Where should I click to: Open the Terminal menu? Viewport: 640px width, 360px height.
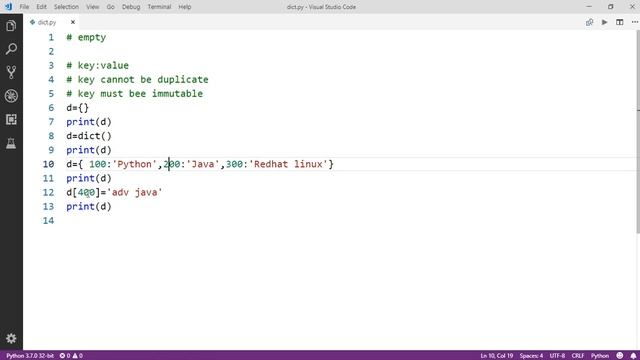coord(159,7)
